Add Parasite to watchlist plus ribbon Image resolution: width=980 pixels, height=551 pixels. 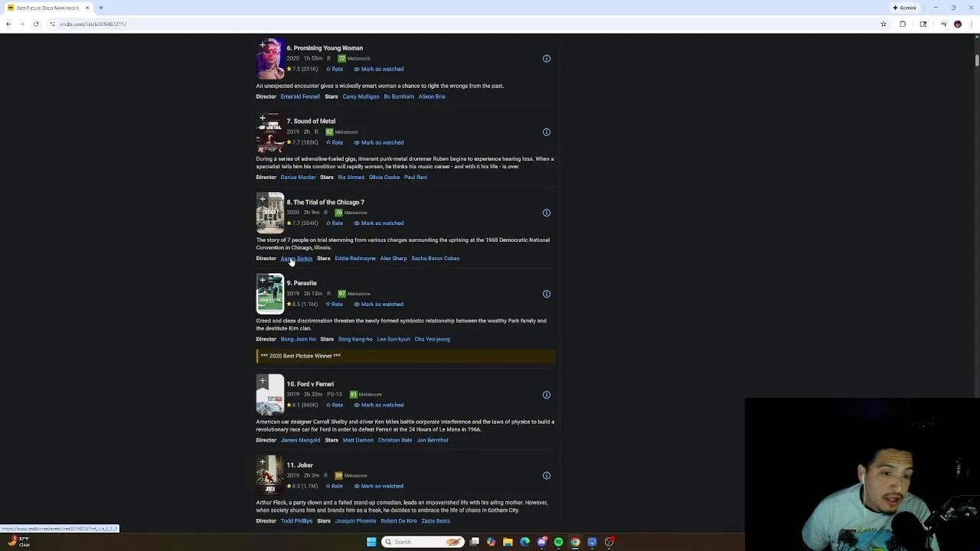coord(262,281)
